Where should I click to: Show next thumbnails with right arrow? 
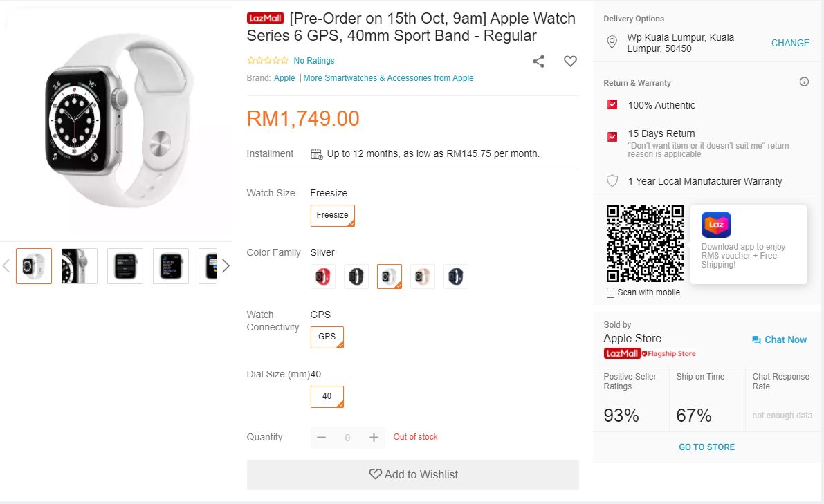click(x=226, y=266)
